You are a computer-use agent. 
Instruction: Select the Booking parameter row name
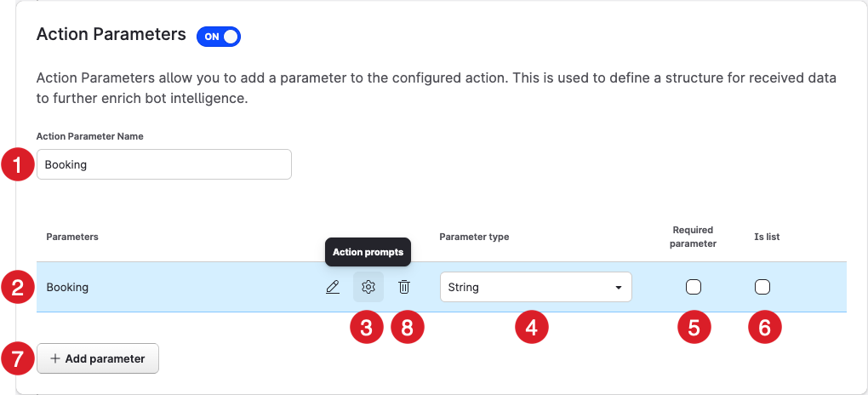pyautogui.click(x=68, y=288)
